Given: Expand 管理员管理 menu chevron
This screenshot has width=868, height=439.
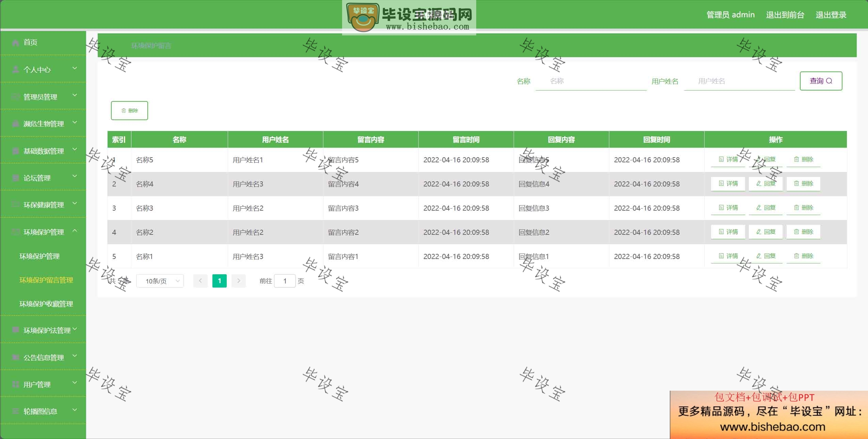Looking at the screenshot, I should (75, 95).
